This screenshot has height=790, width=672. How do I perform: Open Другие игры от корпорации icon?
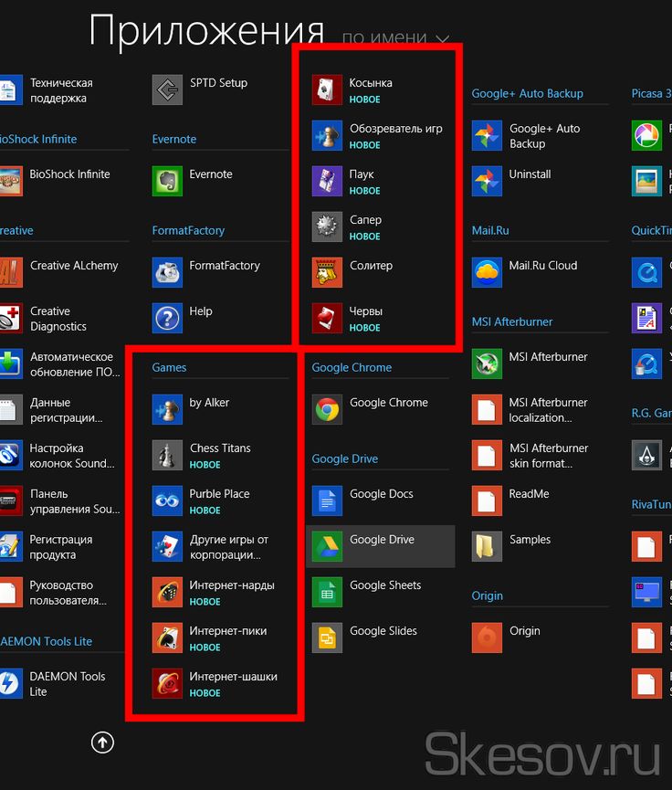(x=167, y=547)
